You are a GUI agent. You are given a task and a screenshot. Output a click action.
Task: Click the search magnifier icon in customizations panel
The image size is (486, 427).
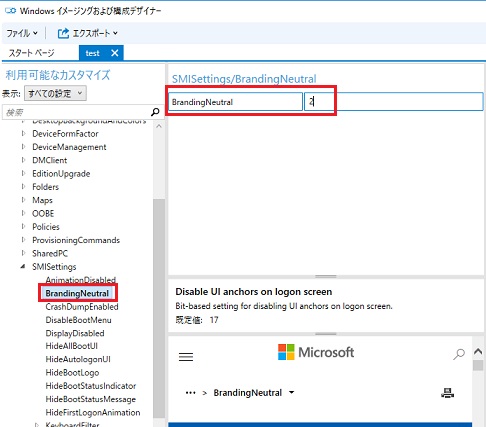[x=155, y=112]
